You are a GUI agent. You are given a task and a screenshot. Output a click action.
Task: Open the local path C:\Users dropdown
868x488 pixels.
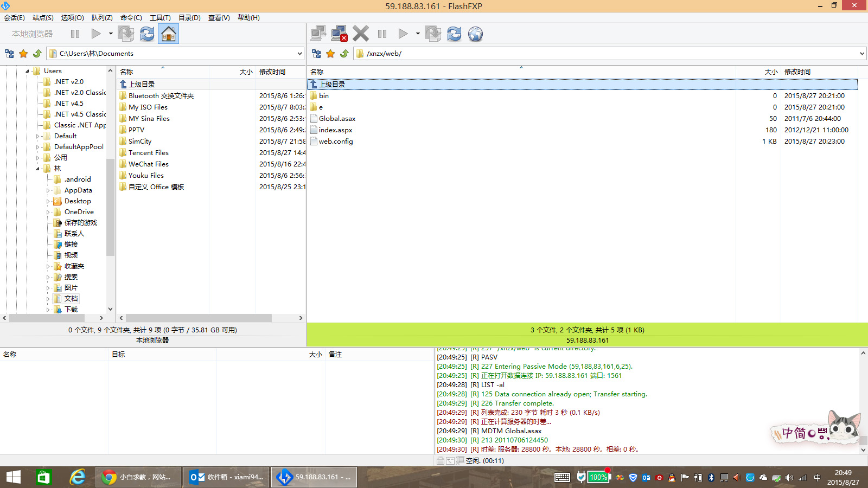pos(299,54)
